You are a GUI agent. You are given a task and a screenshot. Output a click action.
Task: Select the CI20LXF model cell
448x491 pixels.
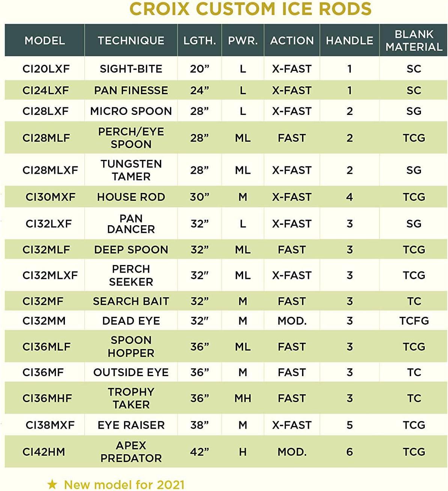point(46,69)
